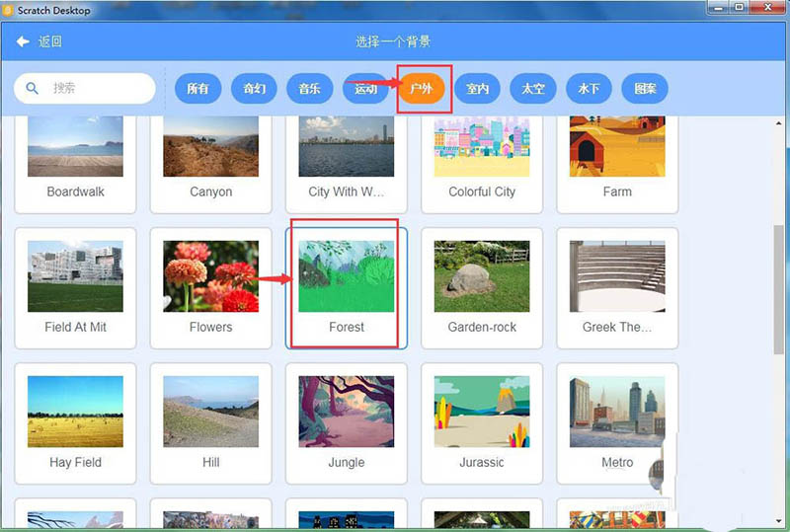Image resolution: width=790 pixels, height=532 pixels.
Task: Choose the Jungle backdrop thumbnail
Action: [347, 412]
